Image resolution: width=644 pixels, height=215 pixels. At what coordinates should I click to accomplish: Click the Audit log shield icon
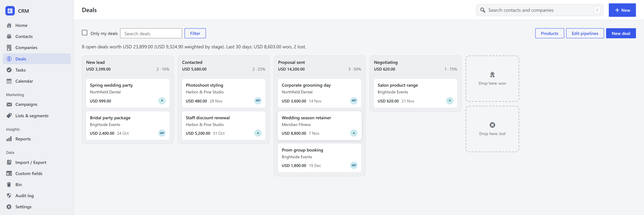(x=9, y=196)
